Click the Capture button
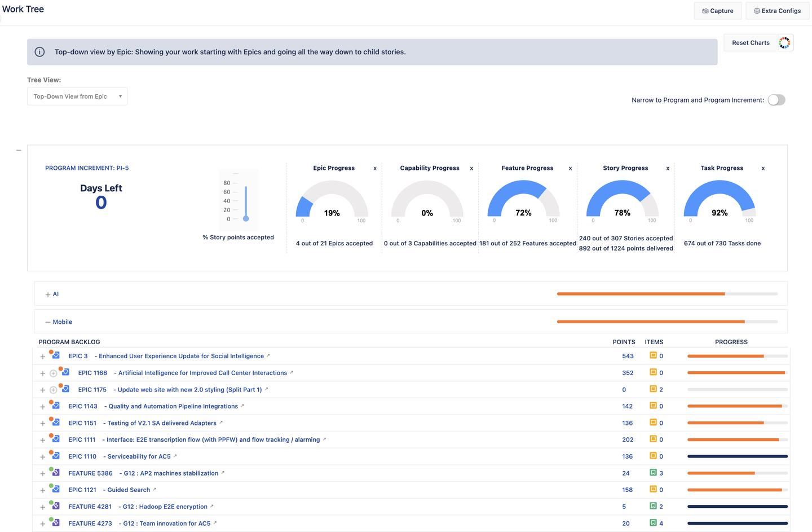This screenshot has height=532, width=812. tap(717, 11)
